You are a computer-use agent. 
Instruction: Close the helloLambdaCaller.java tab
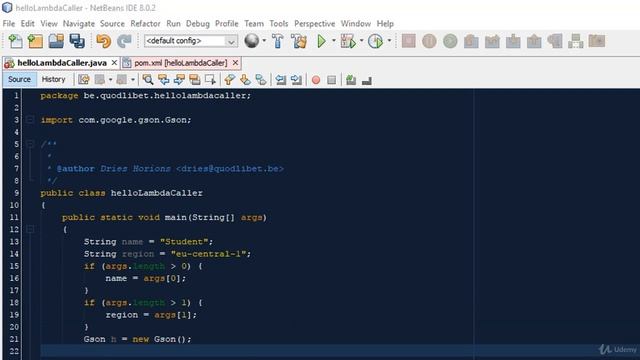[x=114, y=62]
